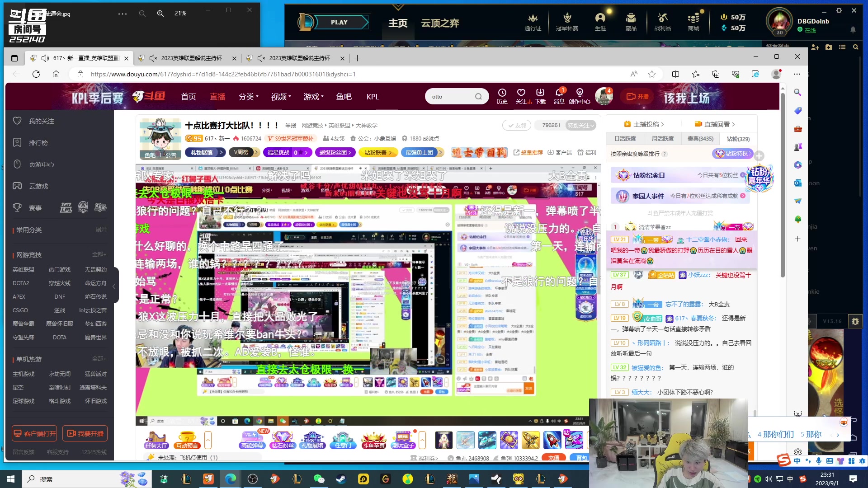Open 直播回看 link

coord(715,124)
